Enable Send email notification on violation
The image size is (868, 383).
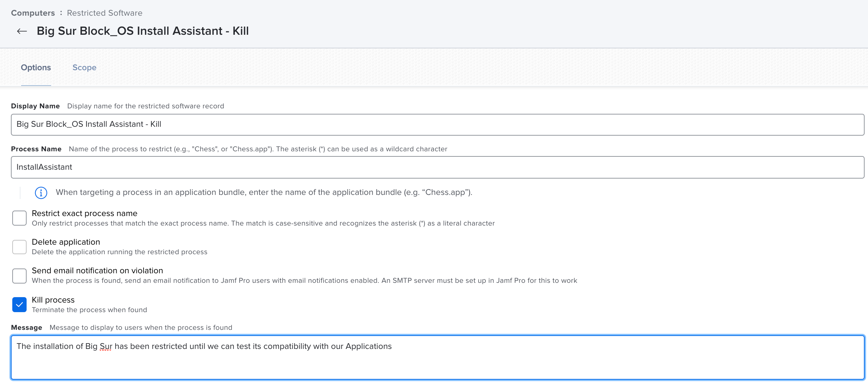(19, 276)
